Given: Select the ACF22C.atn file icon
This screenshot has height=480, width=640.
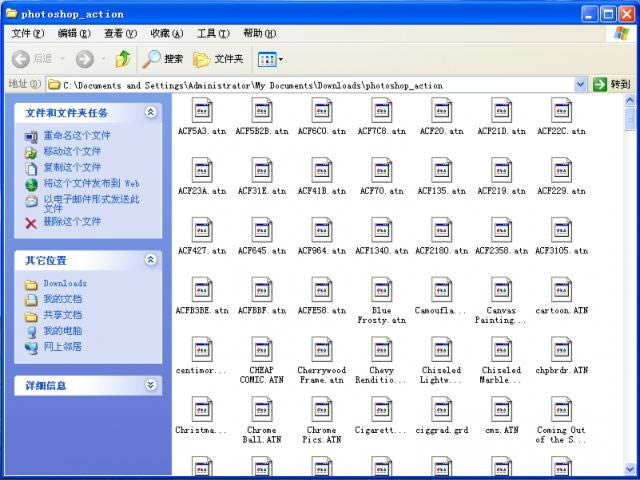Looking at the screenshot, I should tap(562, 110).
